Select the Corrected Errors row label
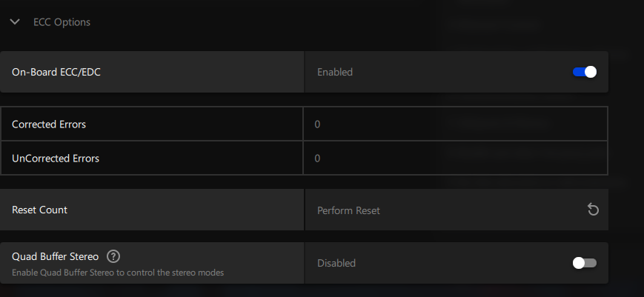 (x=49, y=124)
